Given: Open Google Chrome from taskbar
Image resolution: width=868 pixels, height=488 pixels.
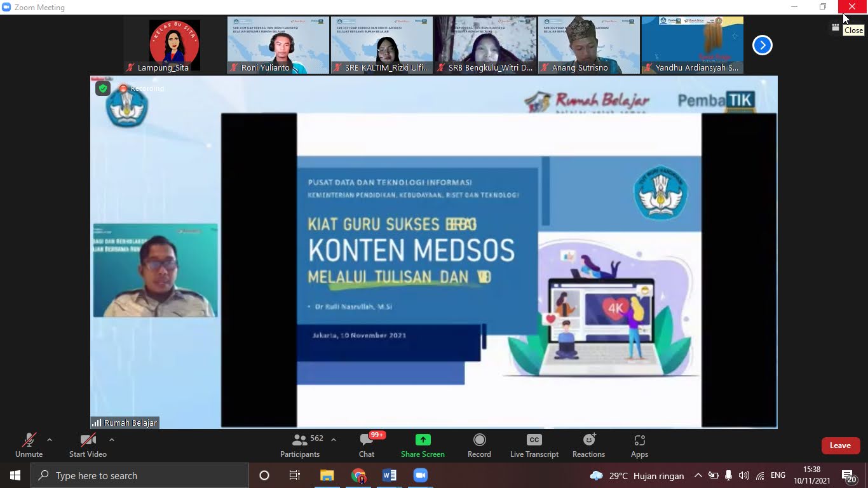Looking at the screenshot, I should [358, 475].
